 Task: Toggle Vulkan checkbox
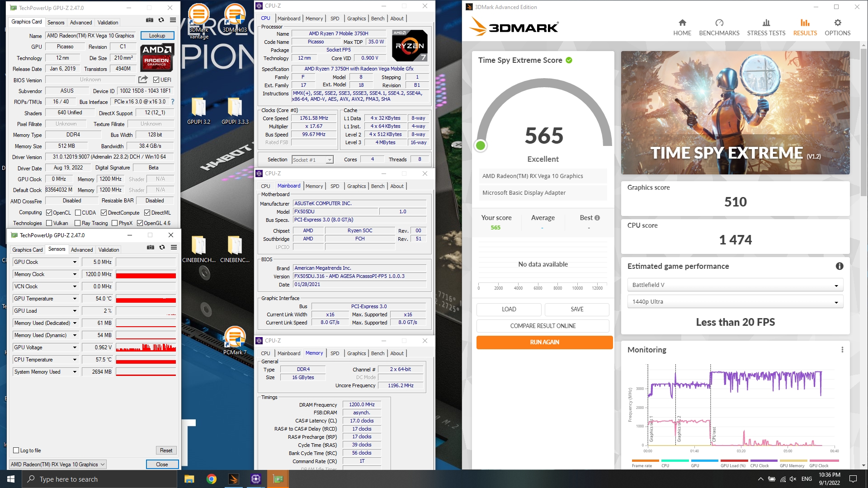(49, 223)
